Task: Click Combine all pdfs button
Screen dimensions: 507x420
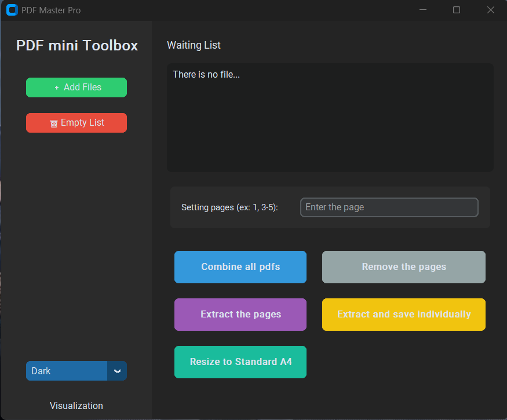Action: click(240, 267)
